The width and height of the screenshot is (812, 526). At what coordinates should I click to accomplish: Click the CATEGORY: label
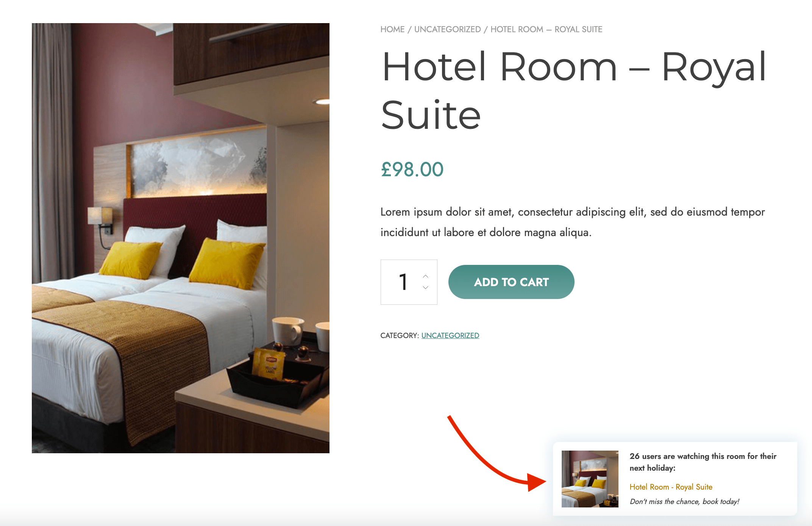click(400, 335)
